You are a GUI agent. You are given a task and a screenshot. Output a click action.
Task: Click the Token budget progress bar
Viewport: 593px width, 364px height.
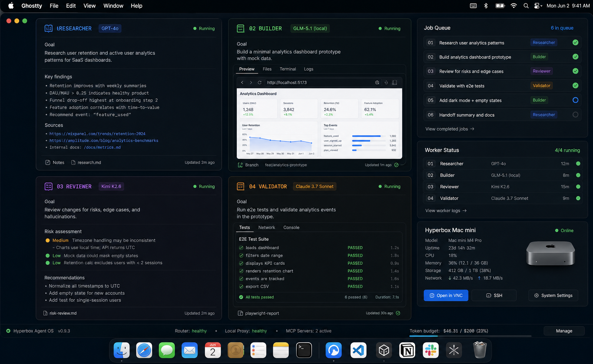[x=470, y=336]
